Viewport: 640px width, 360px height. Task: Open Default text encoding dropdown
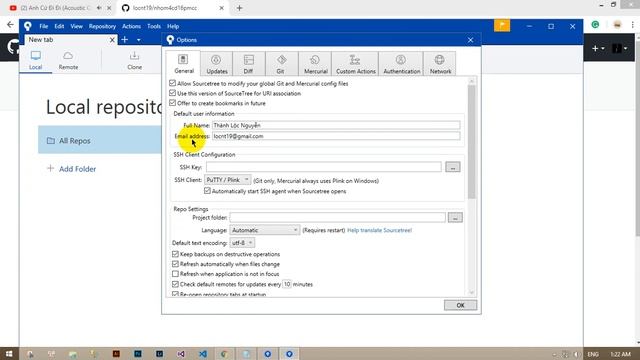click(x=242, y=243)
